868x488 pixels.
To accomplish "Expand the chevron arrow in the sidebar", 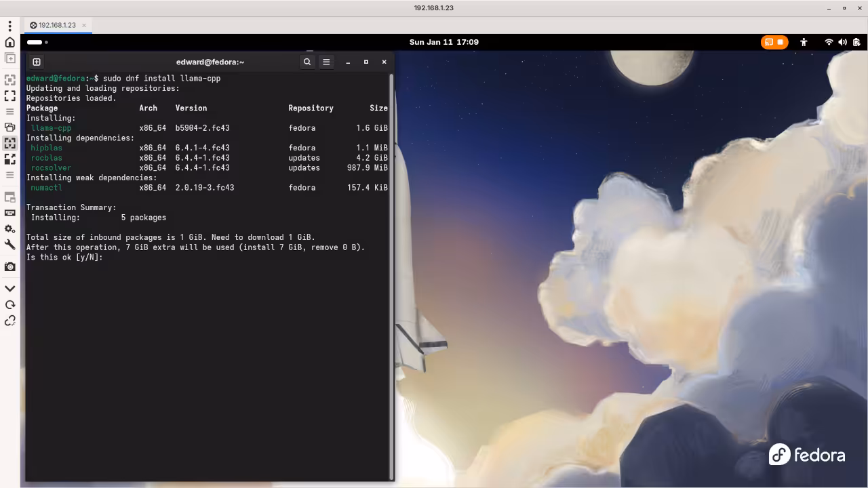I will (x=9, y=288).
